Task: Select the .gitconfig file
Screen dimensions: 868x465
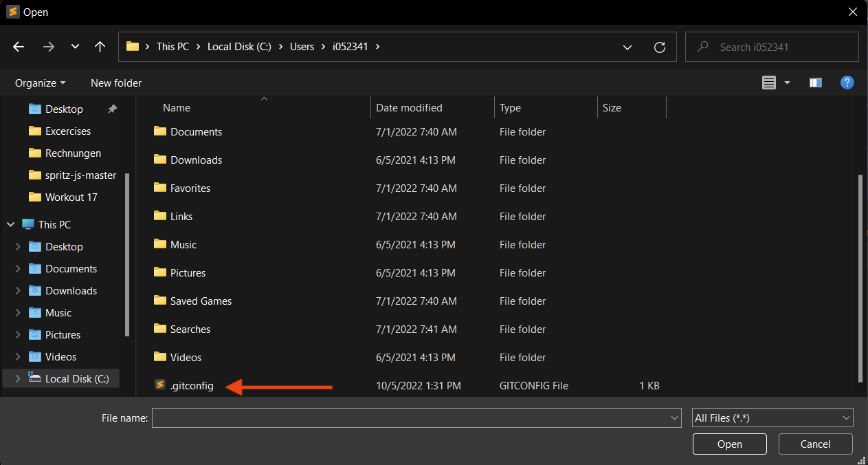Action: click(192, 386)
